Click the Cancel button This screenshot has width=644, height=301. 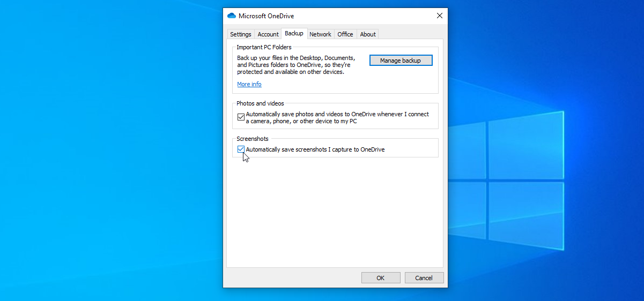(x=424, y=278)
